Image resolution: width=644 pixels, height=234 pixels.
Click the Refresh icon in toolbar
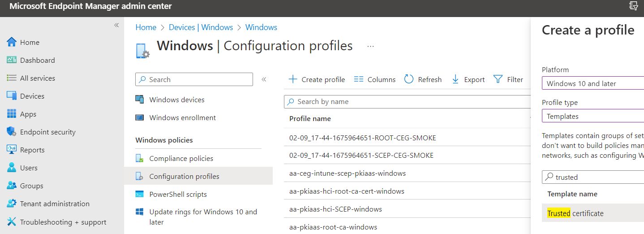(x=408, y=79)
